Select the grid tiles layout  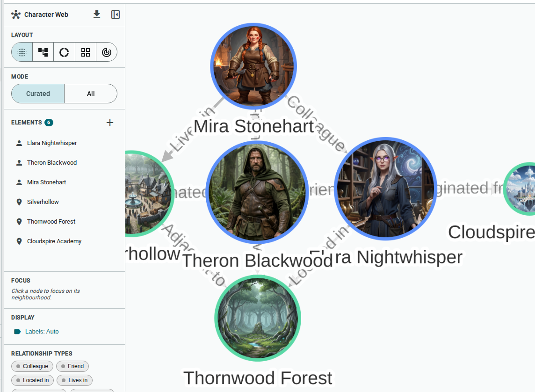pos(85,52)
